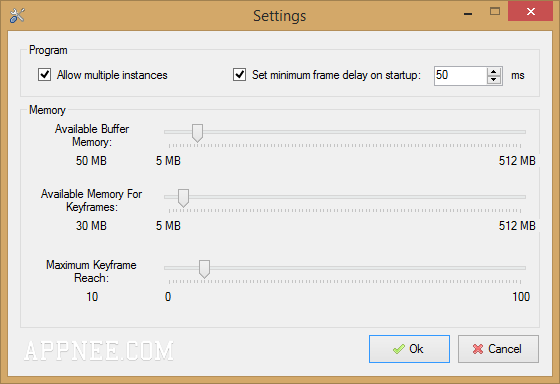The width and height of the screenshot is (560, 384).
Task: Discard changes with the Cancel button
Action: pyautogui.click(x=498, y=349)
